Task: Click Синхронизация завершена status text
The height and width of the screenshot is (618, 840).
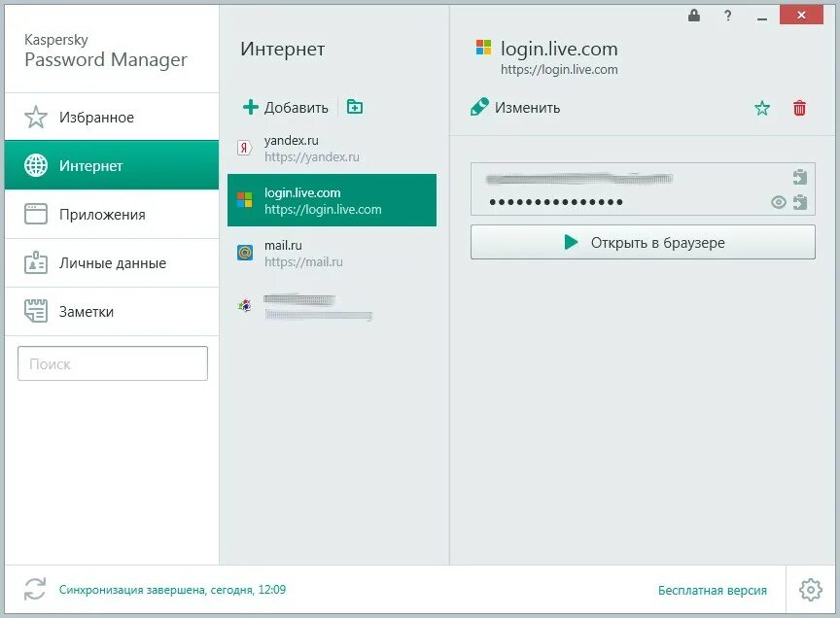Action: coord(172,590)
